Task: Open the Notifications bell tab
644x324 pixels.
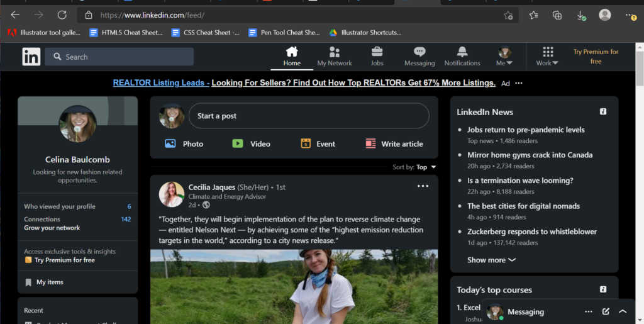Action: 462,57
